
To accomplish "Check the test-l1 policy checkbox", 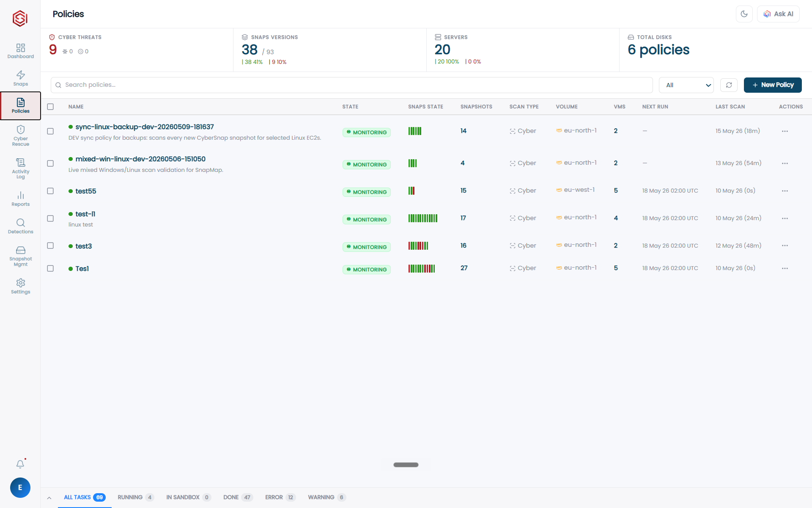I will (50, 218).
